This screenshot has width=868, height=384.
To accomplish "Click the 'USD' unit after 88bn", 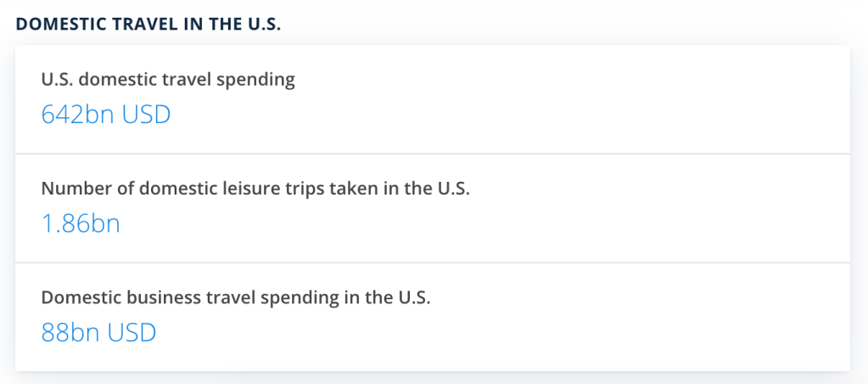I will (x=132, y=331).
